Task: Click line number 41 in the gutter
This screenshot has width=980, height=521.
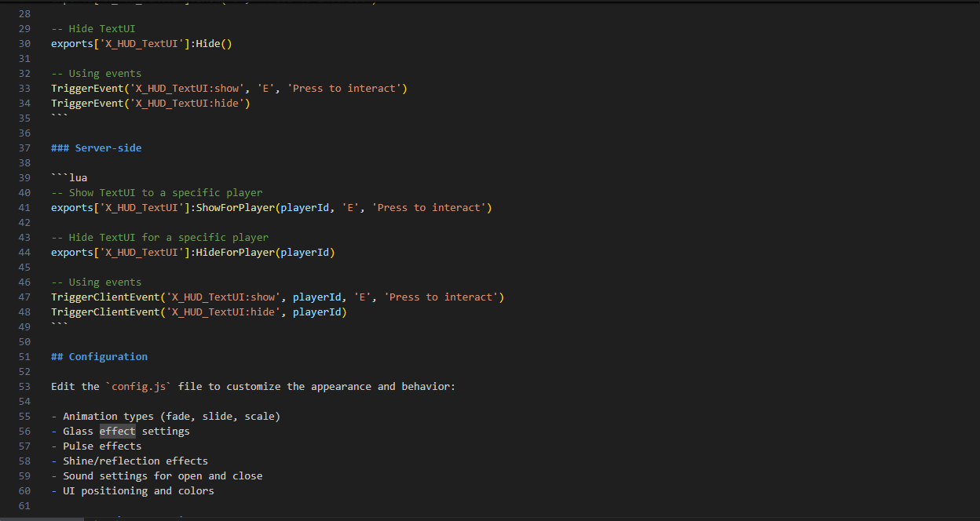Action: point(24,207)
